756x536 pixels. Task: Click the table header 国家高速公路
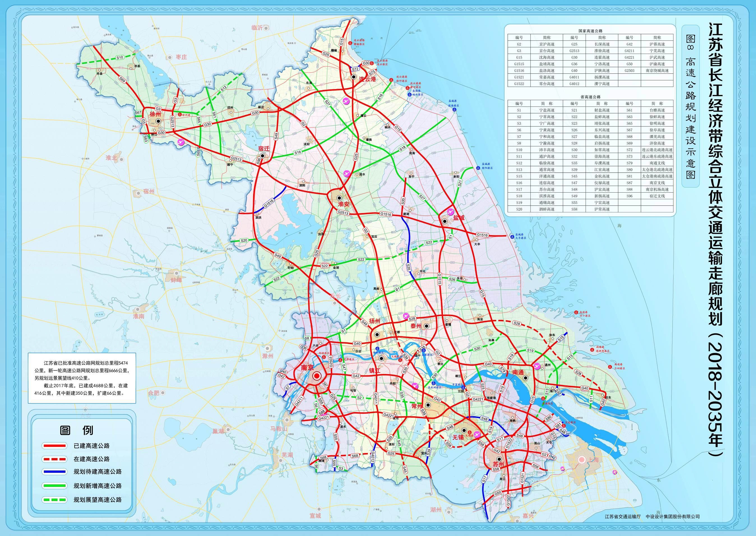coord(590,31)
